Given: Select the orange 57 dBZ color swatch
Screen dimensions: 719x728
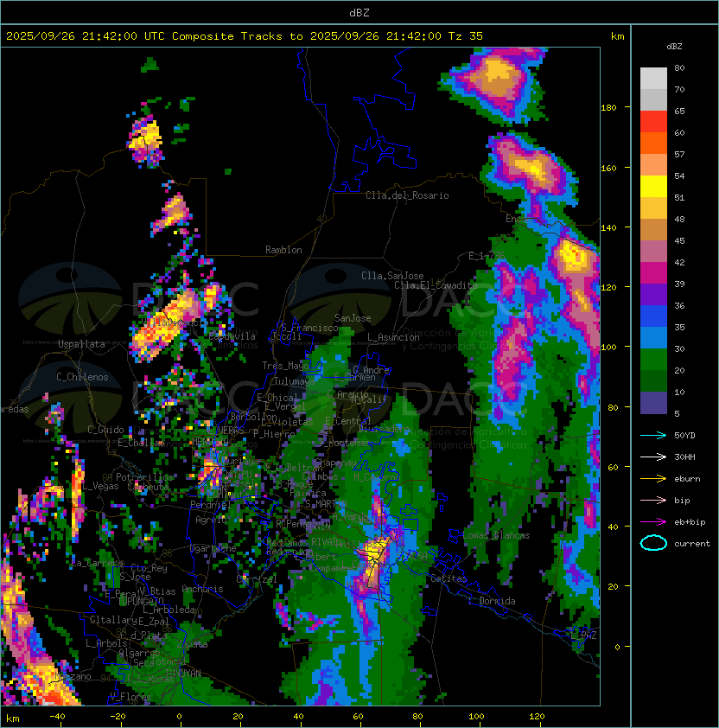Looking at the screenshot, I should (x=653, y=144).
